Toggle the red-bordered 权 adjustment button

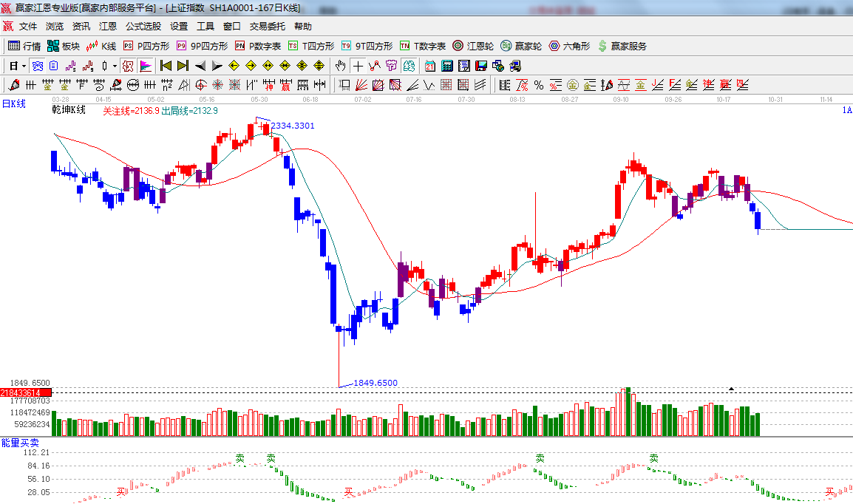click(128, 66)
